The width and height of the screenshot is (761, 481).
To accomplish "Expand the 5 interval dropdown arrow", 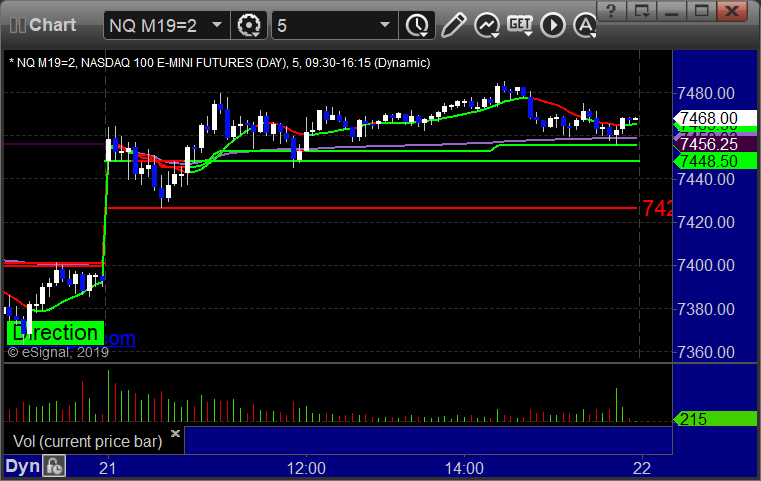I will (384, 25).
